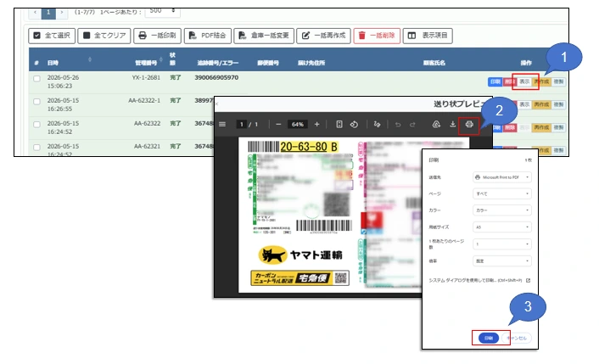Click the 倉庫一括変更 button
The height and width of the screenshot is (364, 599).
pos(264,36)
